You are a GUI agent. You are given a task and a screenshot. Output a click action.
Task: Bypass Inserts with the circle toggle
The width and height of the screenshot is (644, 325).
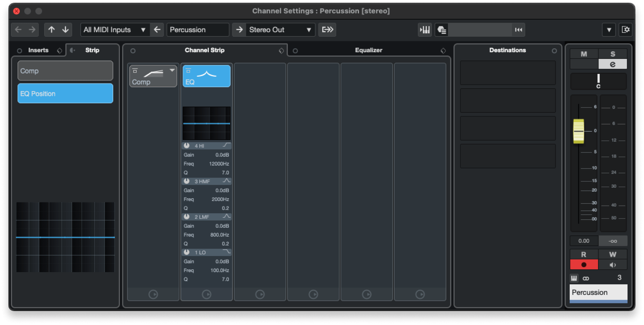coord(20,51)
